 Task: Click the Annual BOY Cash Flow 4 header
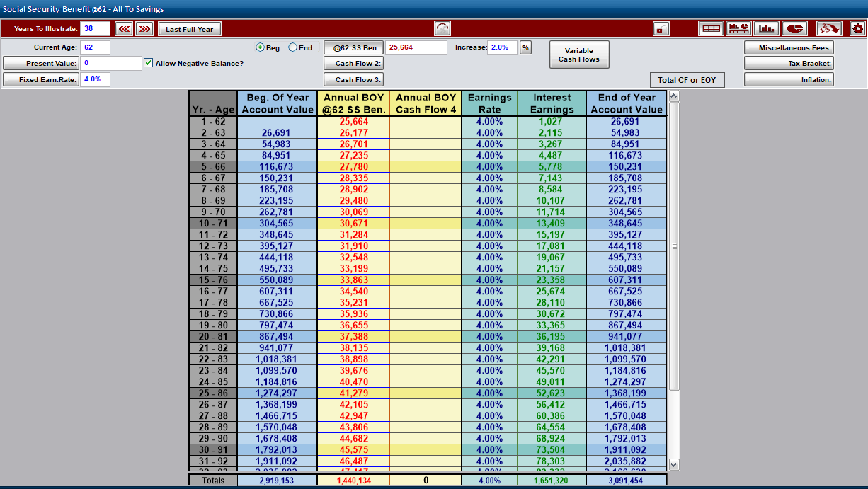426,103
